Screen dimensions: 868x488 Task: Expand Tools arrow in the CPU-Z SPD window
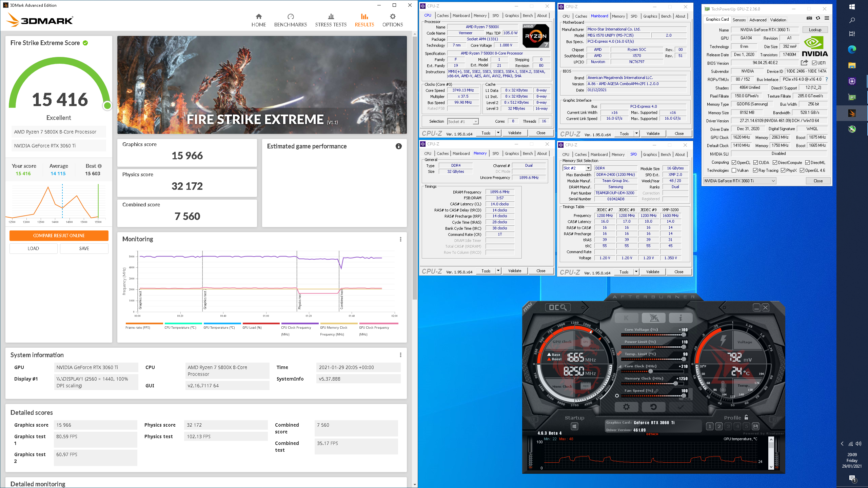636,272
